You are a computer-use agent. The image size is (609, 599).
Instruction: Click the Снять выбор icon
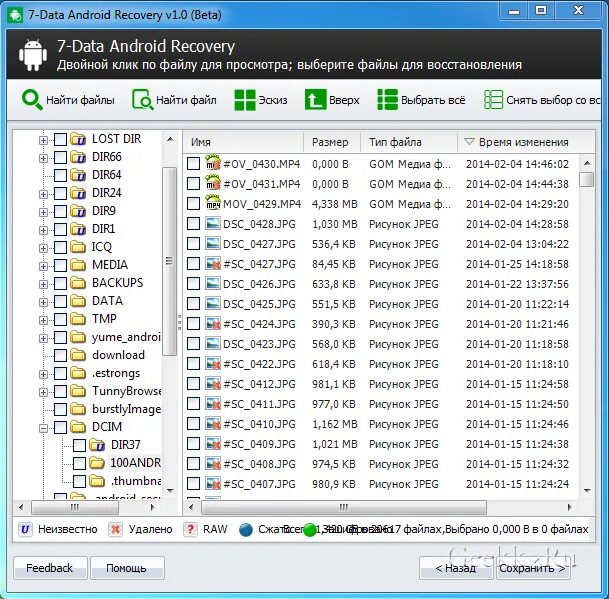(x=493, y=100)
